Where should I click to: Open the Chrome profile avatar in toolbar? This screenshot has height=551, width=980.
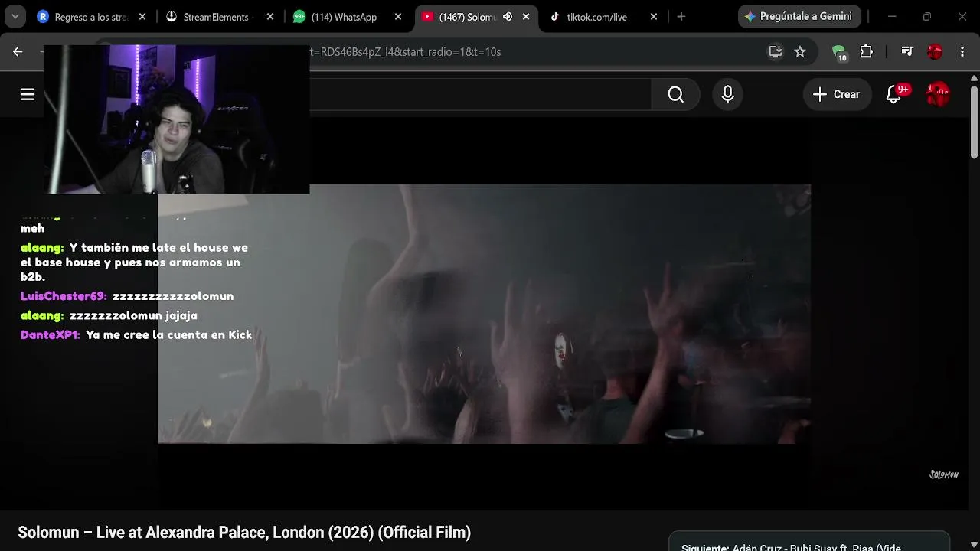[x=935, y=51]
